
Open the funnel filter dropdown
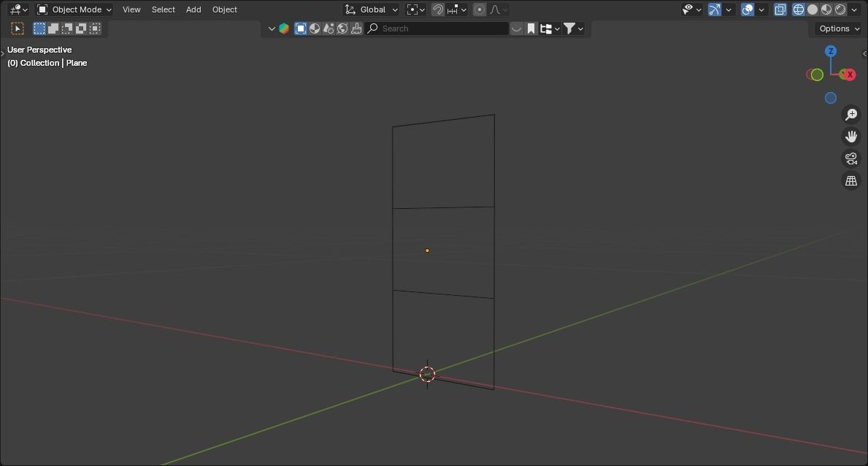click(x=573, y=28)
